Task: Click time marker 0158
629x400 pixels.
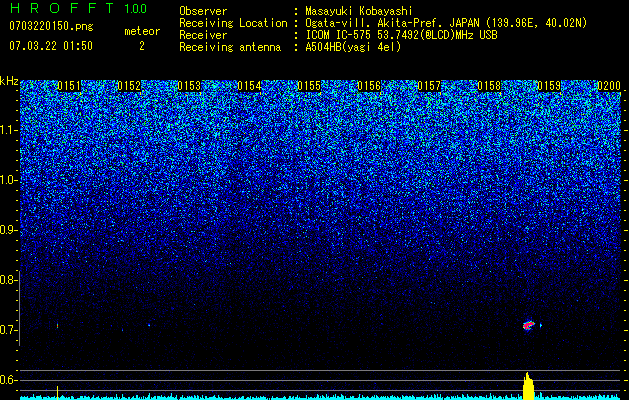Action: (x=489, y=86)
